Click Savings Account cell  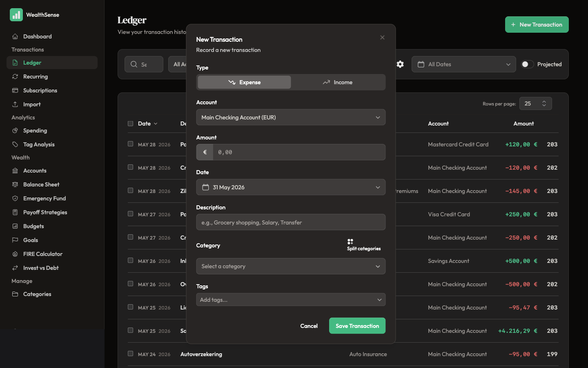448,261
